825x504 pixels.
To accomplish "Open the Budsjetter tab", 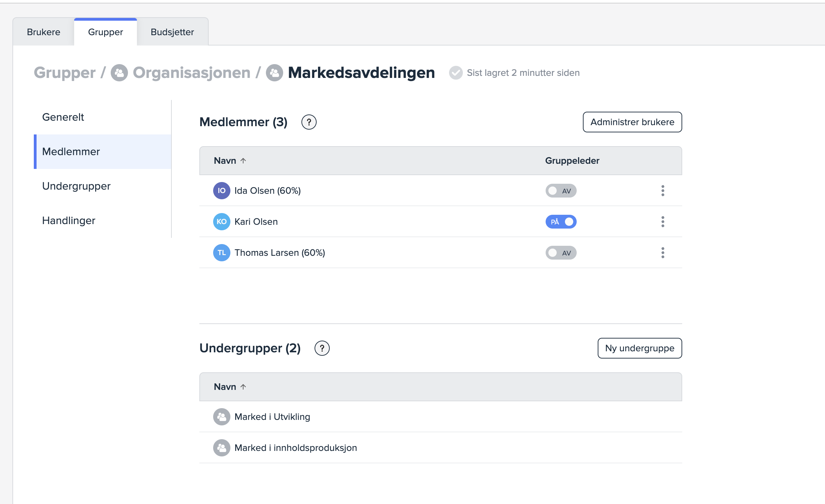I will tap(172, 32).
